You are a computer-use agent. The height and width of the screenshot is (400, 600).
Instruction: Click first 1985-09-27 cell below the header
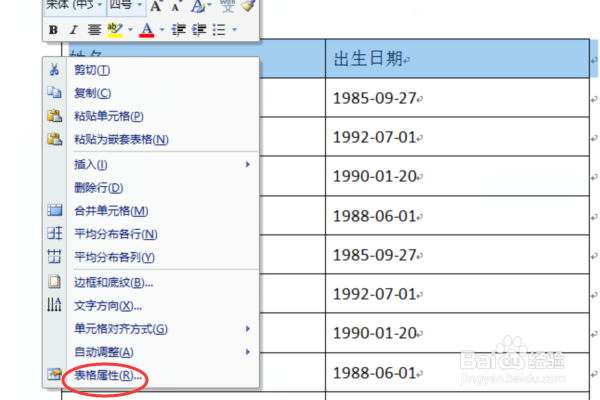(457, 98)
